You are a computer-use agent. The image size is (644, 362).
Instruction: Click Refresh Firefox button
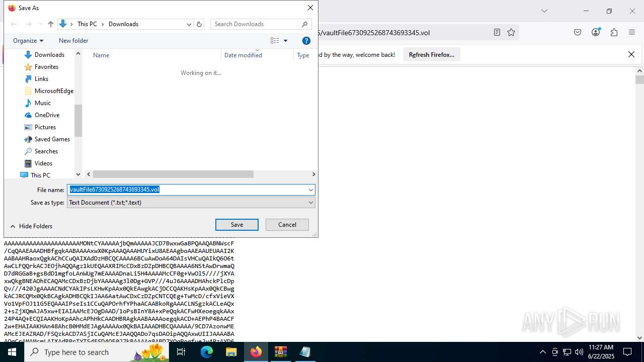[x=431, y=55]
